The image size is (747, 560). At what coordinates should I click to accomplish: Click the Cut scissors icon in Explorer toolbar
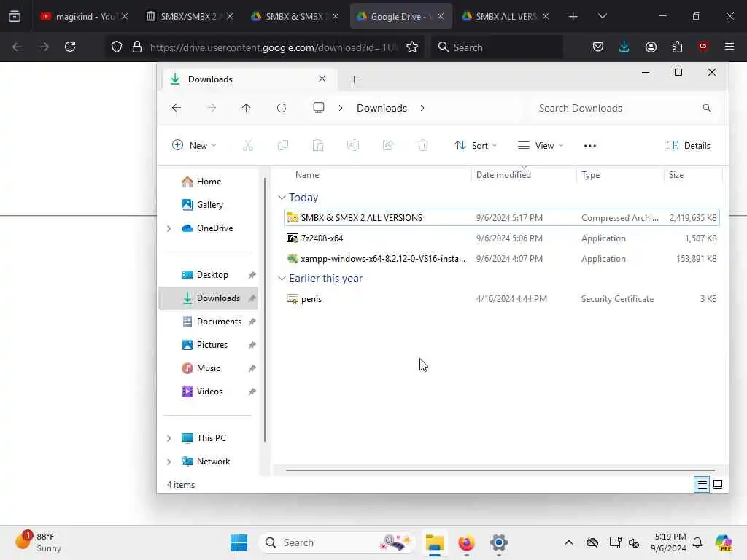click(x=248, y=145)
